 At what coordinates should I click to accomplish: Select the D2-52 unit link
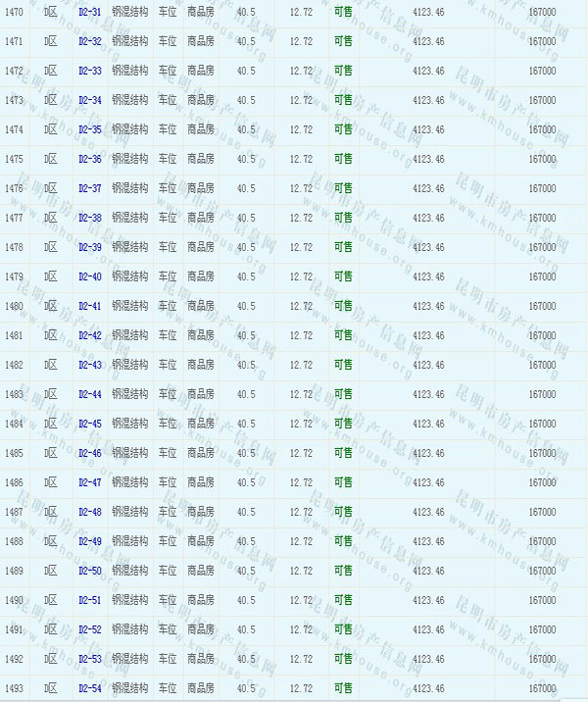coord(89,629)
